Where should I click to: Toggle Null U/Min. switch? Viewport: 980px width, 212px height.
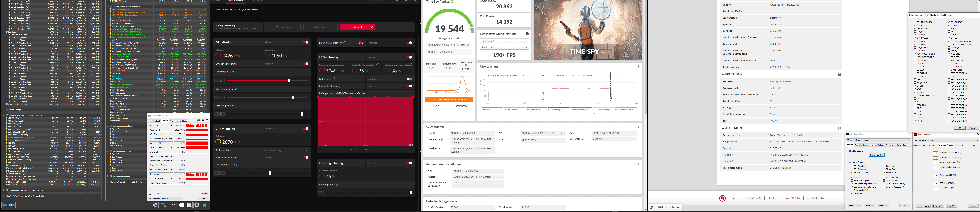pyautogui.click(x=409, y=79)
